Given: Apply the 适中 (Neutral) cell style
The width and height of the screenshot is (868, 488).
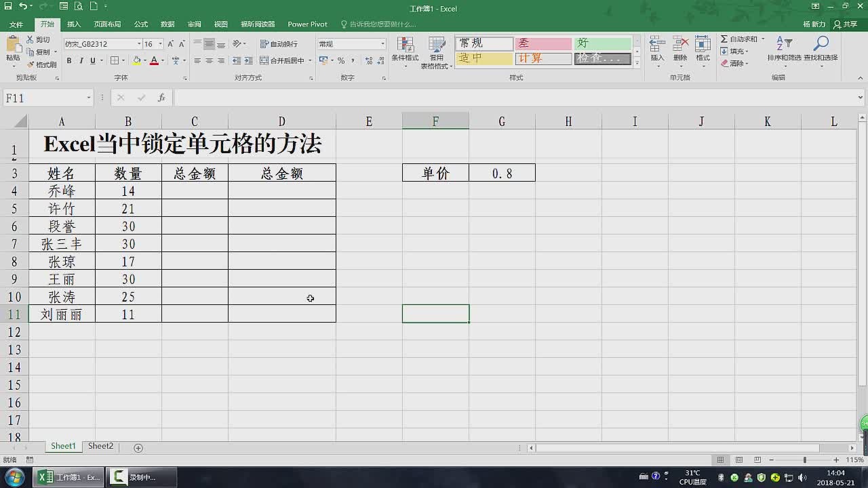Looking at the screenshot, I should 484,59.
